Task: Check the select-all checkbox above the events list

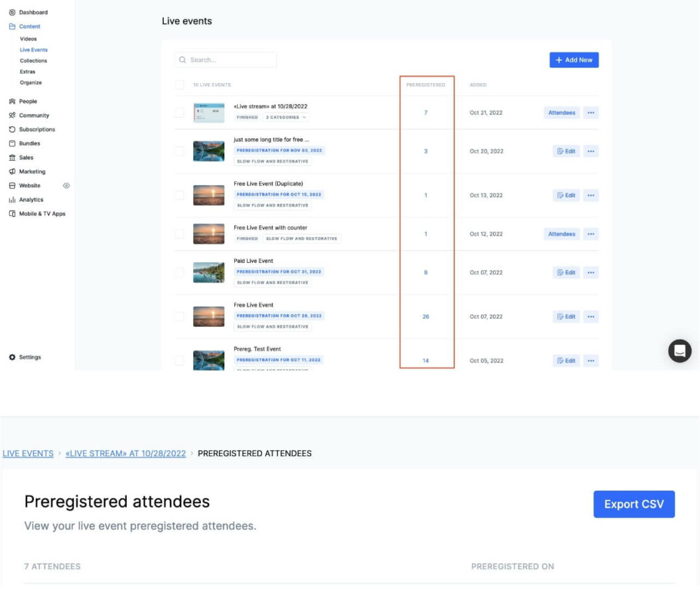Action: click(180, 84)
